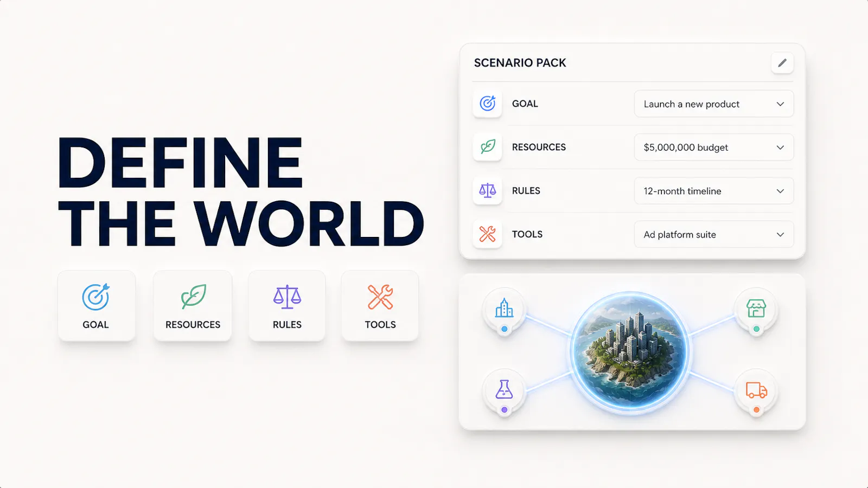Click the lab flask node icon
868x488 pixels.
coord(504,389)
